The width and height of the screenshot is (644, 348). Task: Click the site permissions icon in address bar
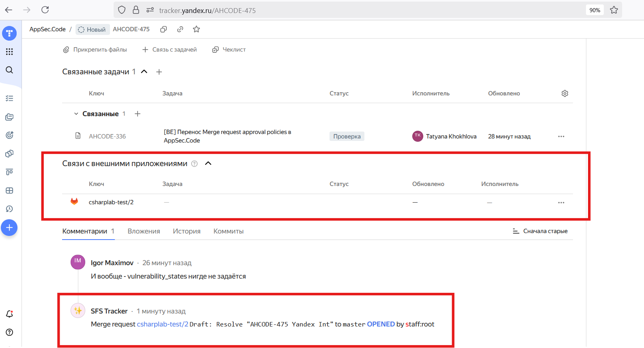[150, 10]
